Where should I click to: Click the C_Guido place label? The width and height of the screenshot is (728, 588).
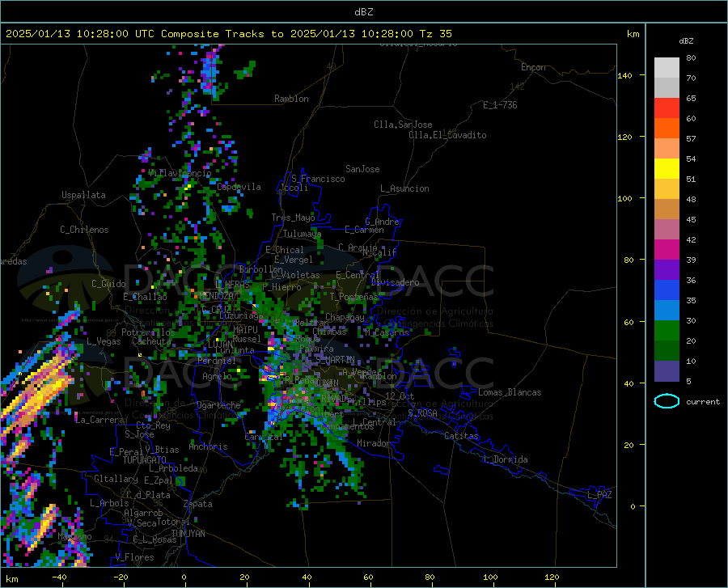coord(108,284)
